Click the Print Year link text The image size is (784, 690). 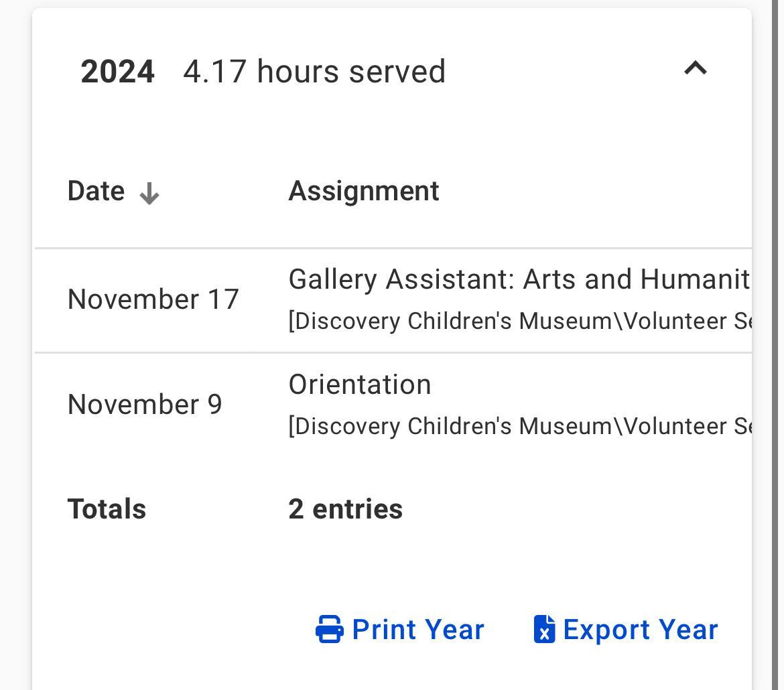pos(417,630)
